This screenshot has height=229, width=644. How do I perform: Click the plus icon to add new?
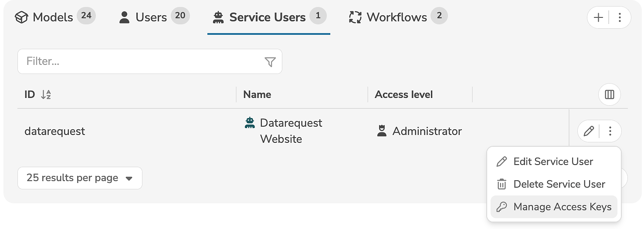pos(599,17)
